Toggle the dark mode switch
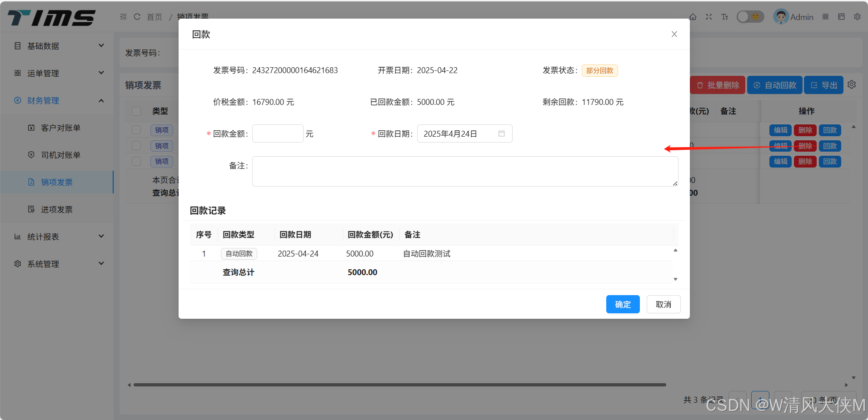 click(x=750, y=17)
